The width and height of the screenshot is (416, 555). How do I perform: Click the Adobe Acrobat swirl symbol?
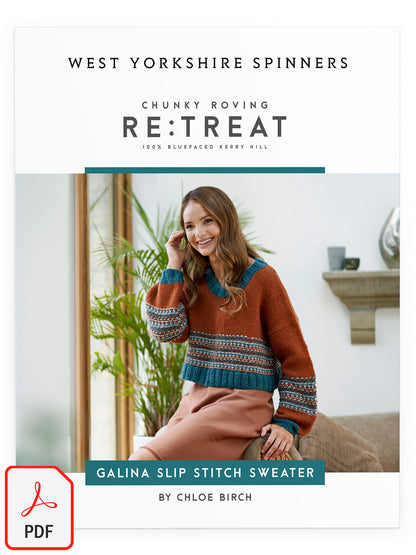point(39,498)
